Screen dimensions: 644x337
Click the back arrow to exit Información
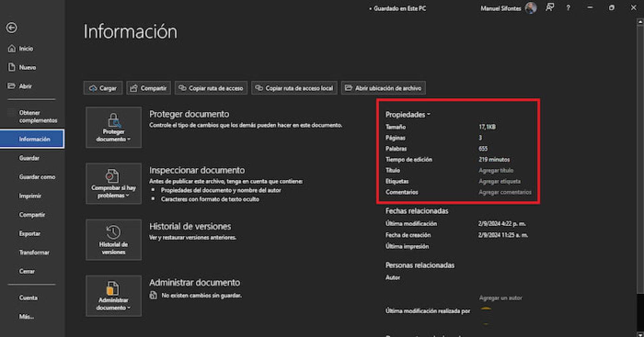point(12,27)
